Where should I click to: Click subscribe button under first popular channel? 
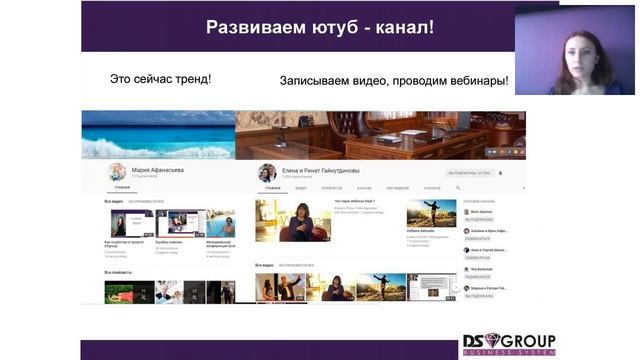click(479, 220)
